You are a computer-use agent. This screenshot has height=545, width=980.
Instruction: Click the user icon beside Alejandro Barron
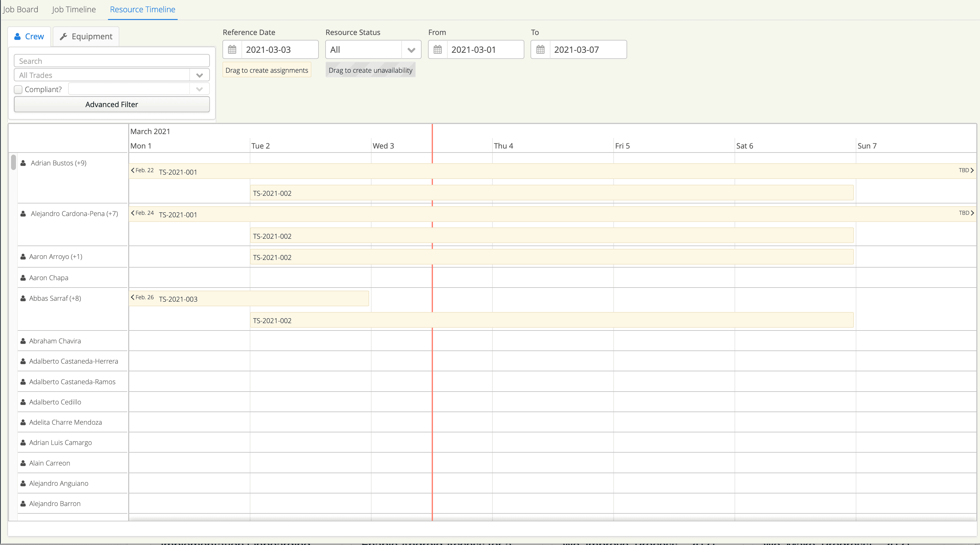(x=23, y=503)
